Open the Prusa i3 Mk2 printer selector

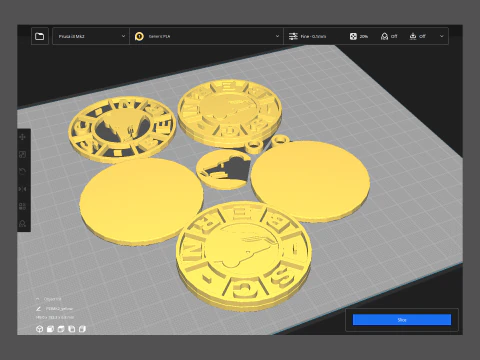pyautogui.click(x=91, y=36)
